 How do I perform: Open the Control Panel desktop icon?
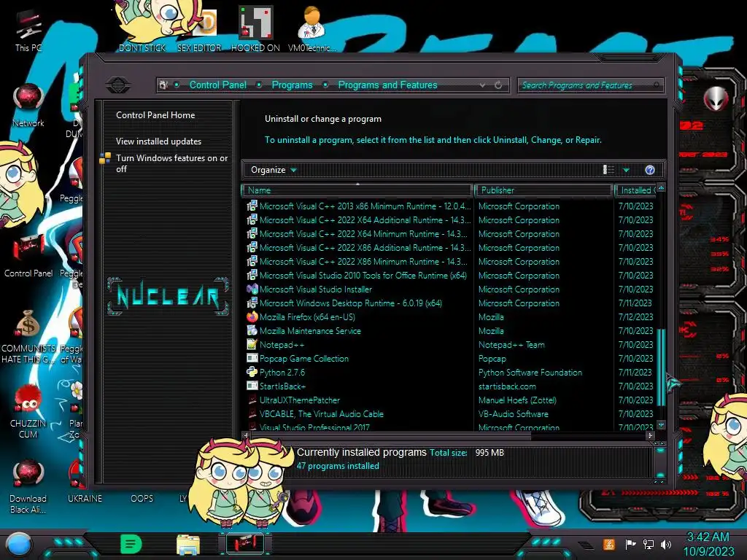pos(28,256)
